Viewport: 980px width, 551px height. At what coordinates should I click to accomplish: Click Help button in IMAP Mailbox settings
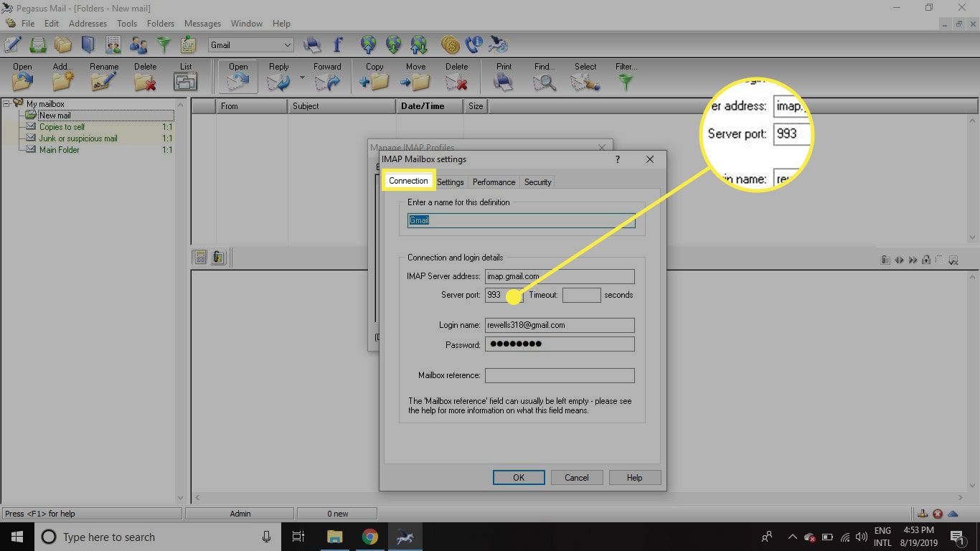(634, 478)
